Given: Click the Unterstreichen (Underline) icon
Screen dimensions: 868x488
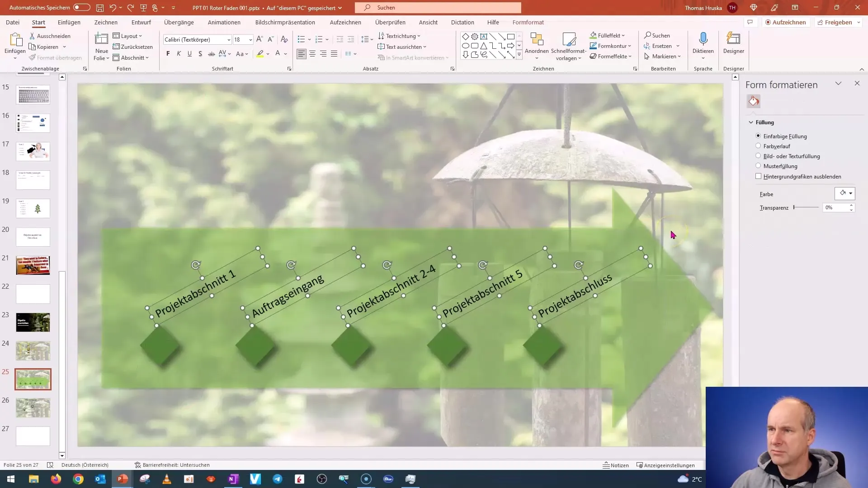Looking at the screenshot, I should click(x=189, y=54).
